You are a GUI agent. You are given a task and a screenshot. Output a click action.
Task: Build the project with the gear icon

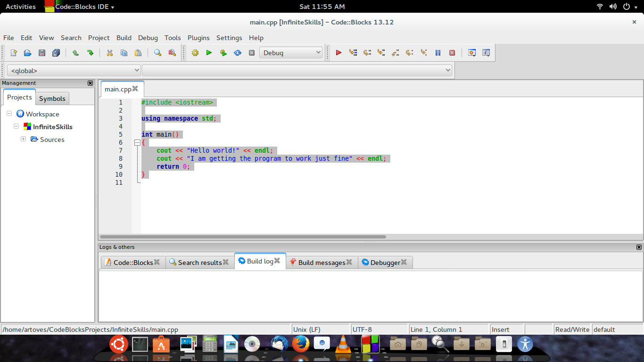pyautogui.click(x=195, y=53)
